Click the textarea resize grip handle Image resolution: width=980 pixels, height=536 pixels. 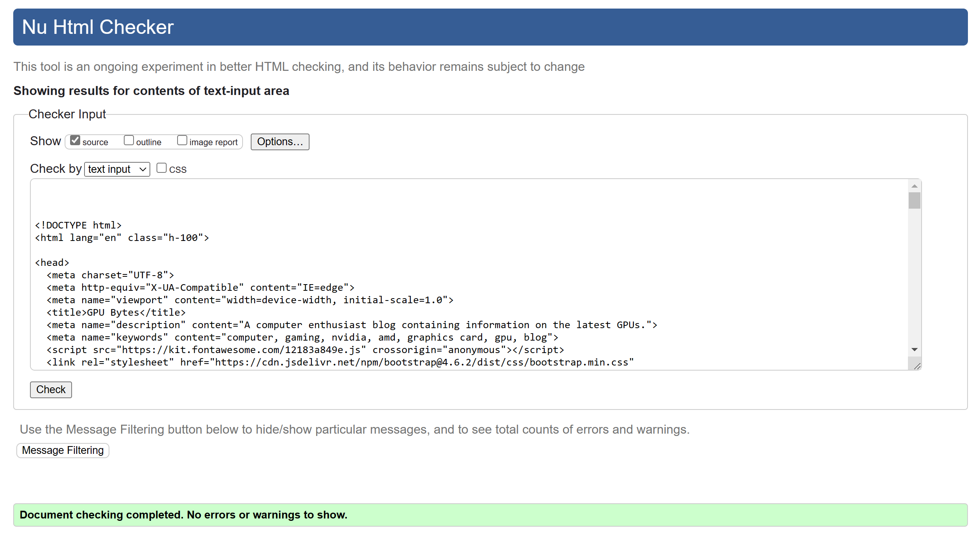pos(917,366)
